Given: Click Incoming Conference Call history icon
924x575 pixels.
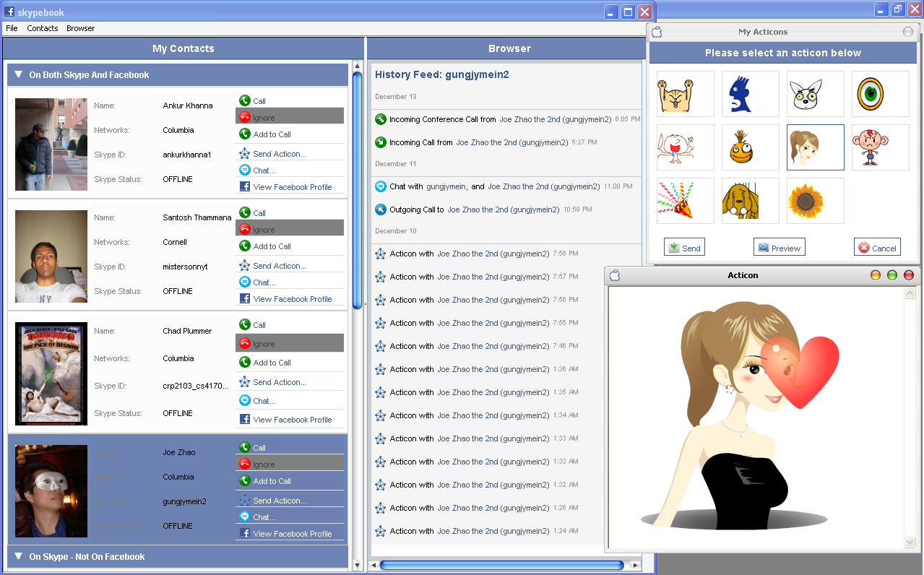Looking at the screenshot, I should [x=381, y=119].
